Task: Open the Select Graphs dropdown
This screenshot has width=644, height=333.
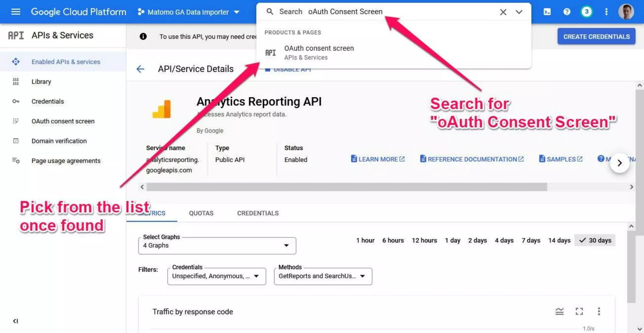Action: tap(217, 246)
